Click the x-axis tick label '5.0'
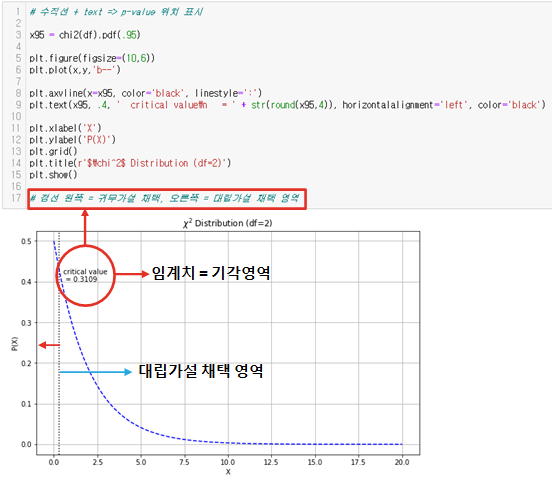 pos(141,462)
